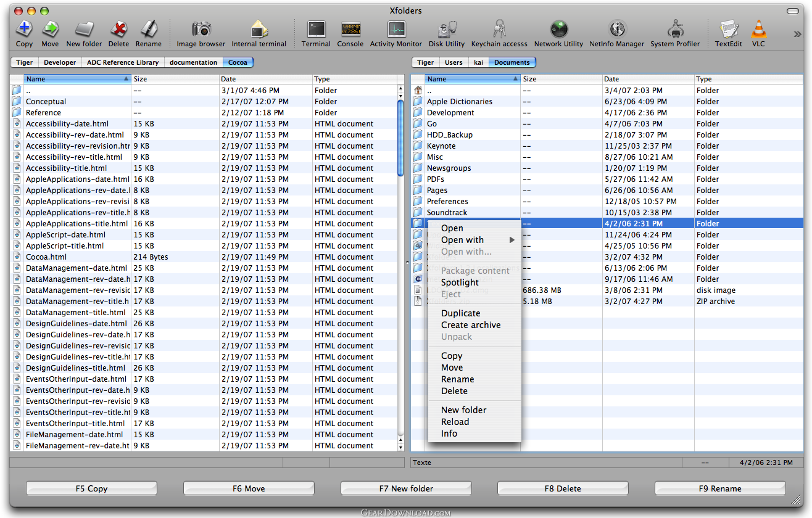Sort the right pane by Type column
Viewport: 812px width, 518px height.
748,79
